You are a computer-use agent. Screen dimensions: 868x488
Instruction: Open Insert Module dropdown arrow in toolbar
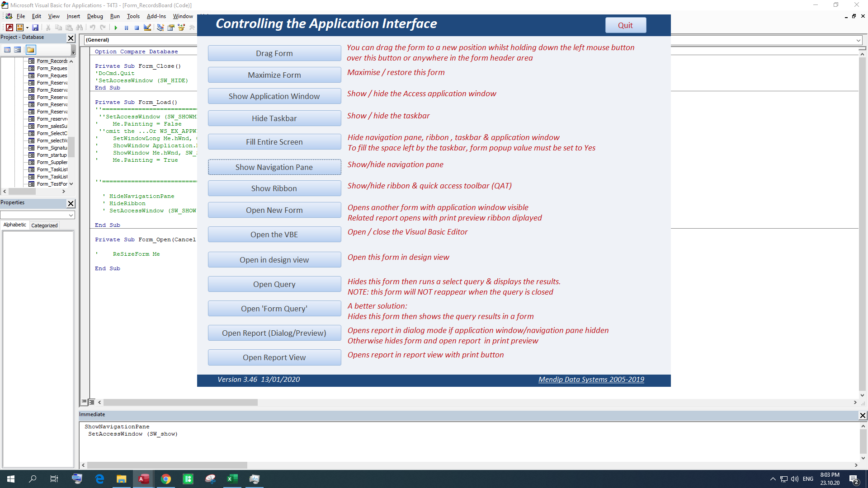click(x=27, y=28)
